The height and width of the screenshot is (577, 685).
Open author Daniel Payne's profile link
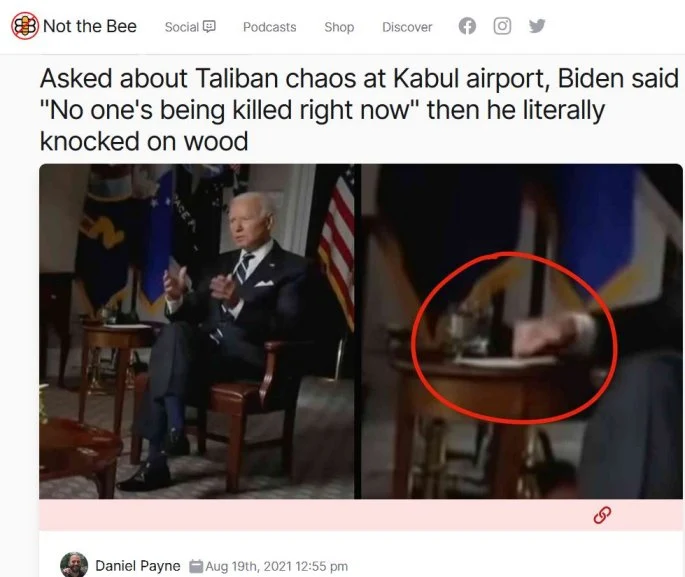point(138,566)
